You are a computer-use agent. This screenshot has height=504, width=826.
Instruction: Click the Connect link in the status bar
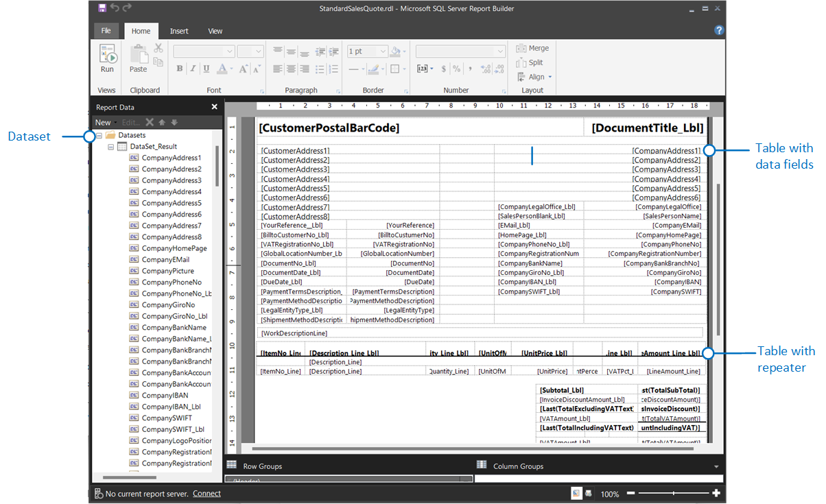point(206,493)
